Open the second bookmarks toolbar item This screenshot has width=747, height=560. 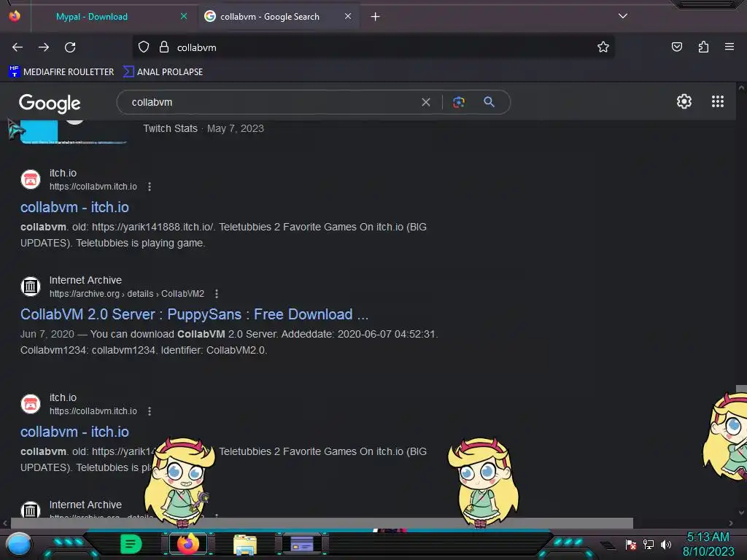[x=163, y=72]
